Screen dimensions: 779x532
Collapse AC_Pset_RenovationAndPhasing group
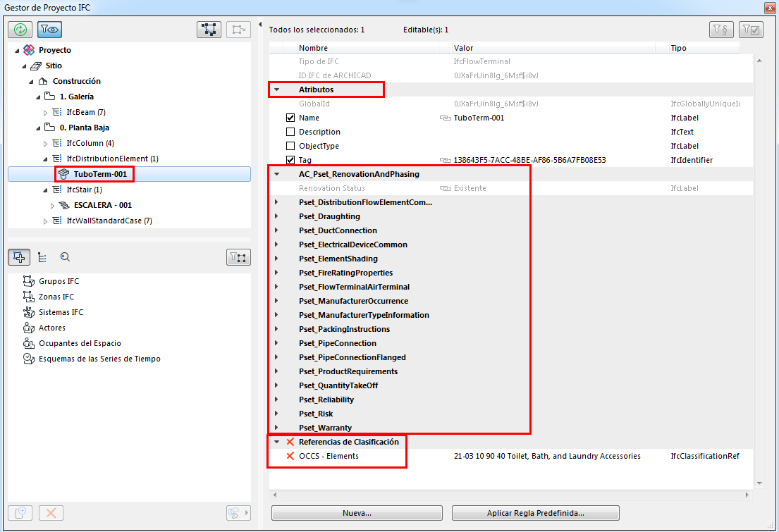pos(277,174)
